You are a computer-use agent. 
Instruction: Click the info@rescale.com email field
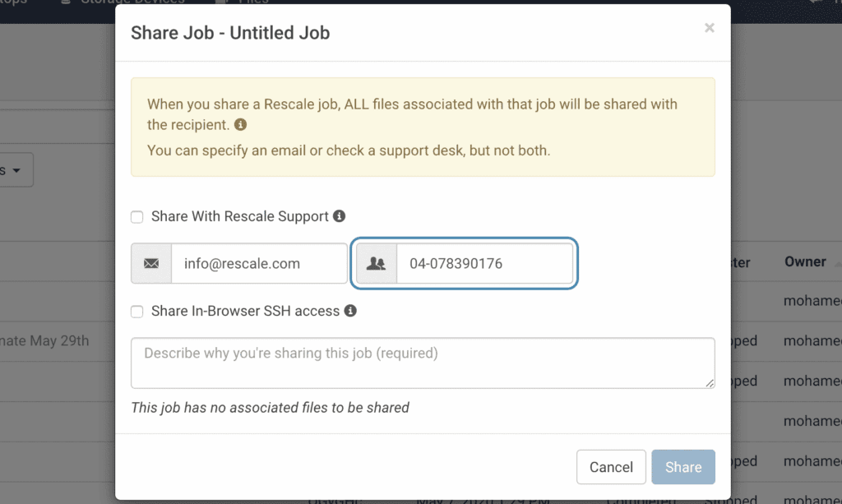(259, 264)
